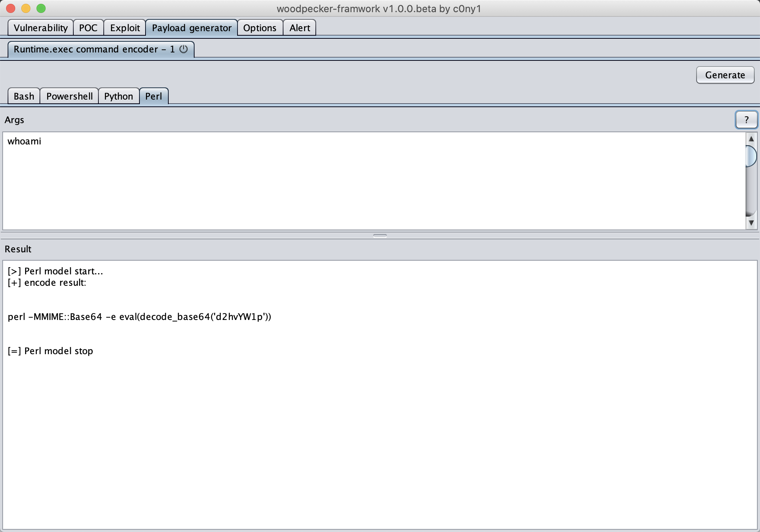
Task: Choose the Python encoder tab
Action: pos(119,96)
